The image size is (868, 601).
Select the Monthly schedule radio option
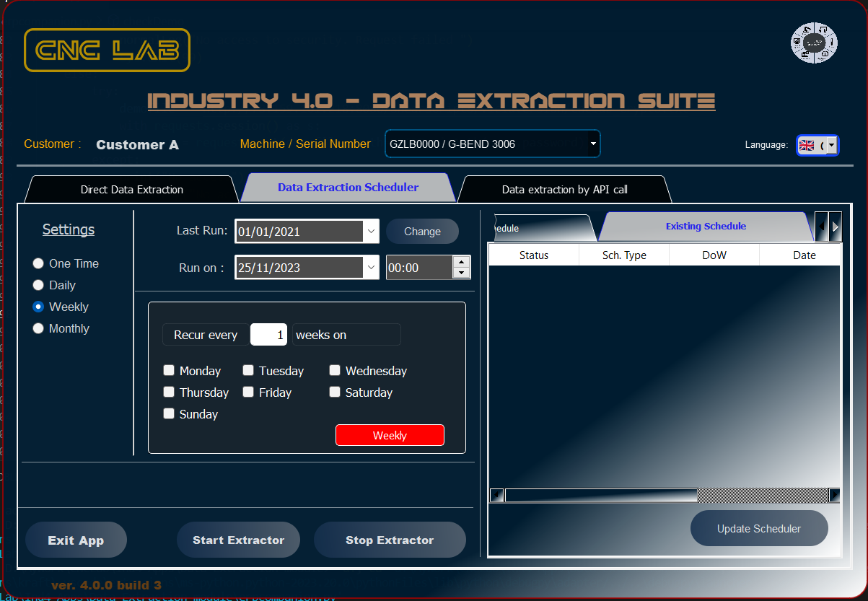click(x=39, y=329)
